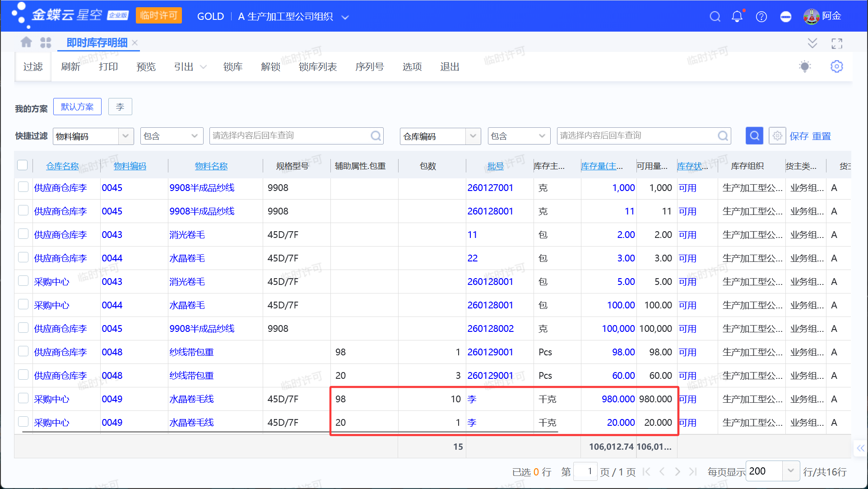Toggle fullscreen with the expand icon
The image size is (868, 489).
[x=836, y=43]
